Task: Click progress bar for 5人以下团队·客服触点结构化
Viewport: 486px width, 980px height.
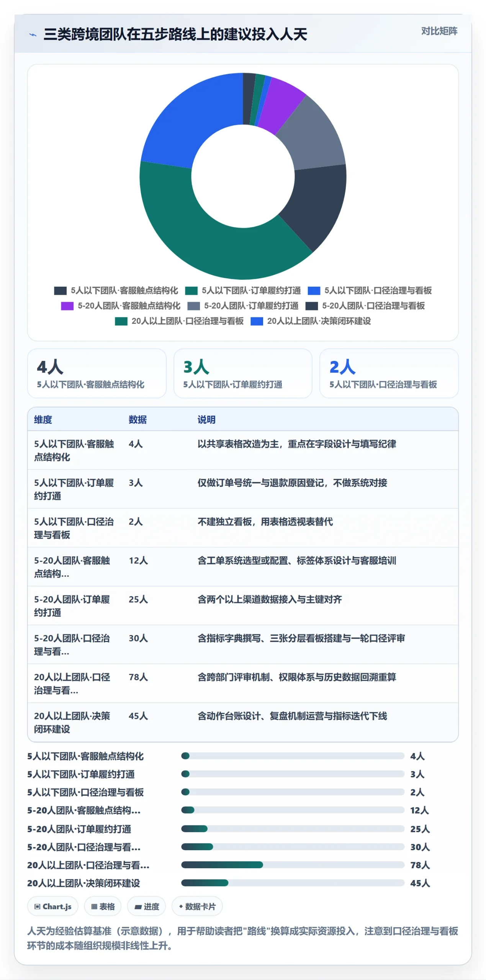Action: pos(293,756)
